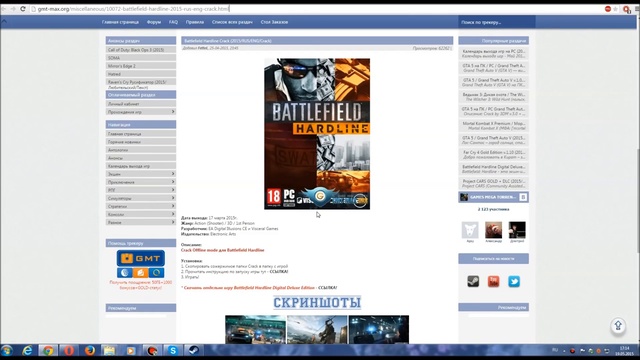Open Internet Explorer from the taskbar
This screenshot has width=640, height=360.
click(x=27, y=350)
